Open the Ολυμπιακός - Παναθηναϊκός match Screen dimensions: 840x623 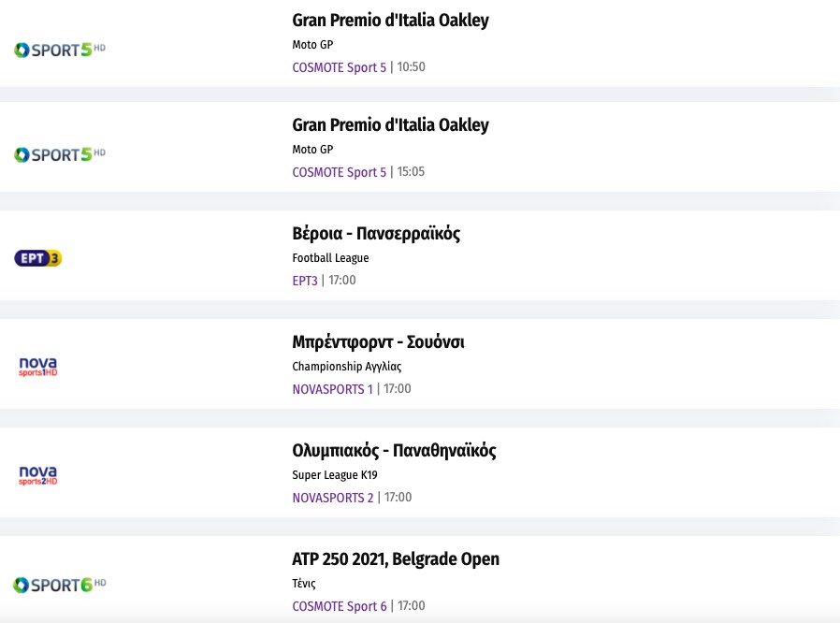point(394,451)
